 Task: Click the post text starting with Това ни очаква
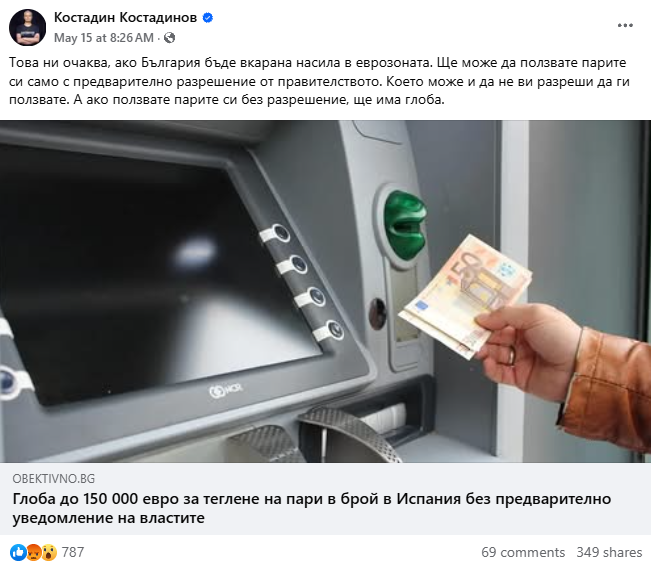pos(319,81)
